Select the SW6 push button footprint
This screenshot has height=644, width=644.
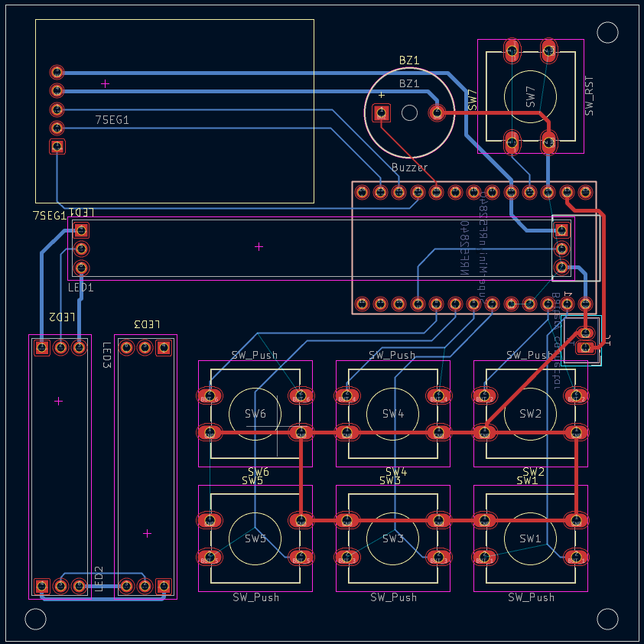click(x=255, y=413)
